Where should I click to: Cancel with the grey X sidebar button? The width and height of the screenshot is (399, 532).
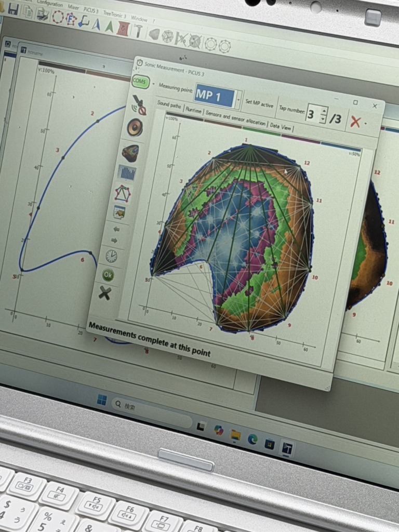(x=105, y=292)
